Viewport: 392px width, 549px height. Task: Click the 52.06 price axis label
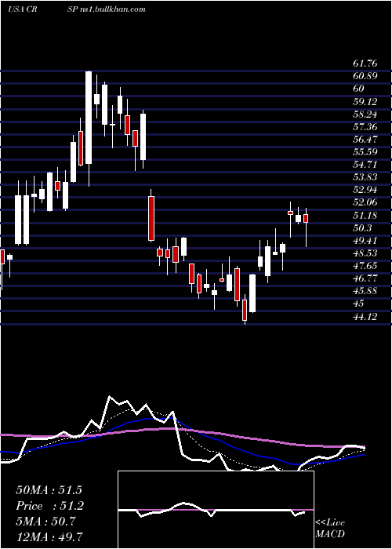tap(365, 202)
